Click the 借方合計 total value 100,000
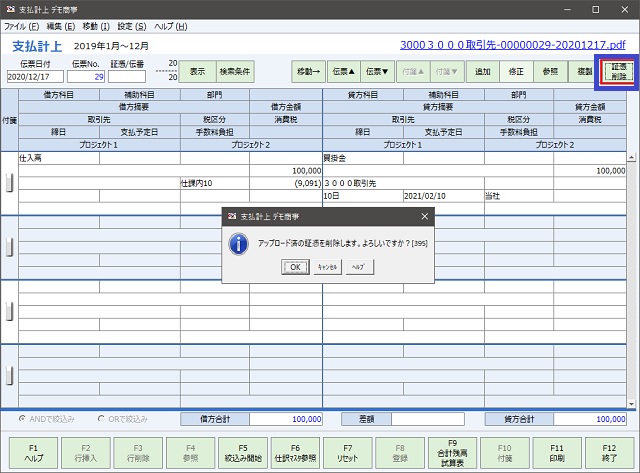Viewport: 640px width, 473px height. (286, 419)
